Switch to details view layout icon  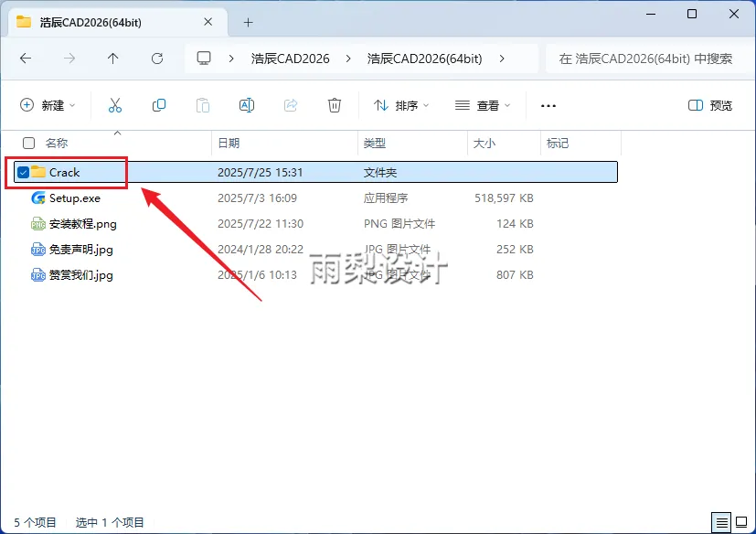tap(721, 522)
